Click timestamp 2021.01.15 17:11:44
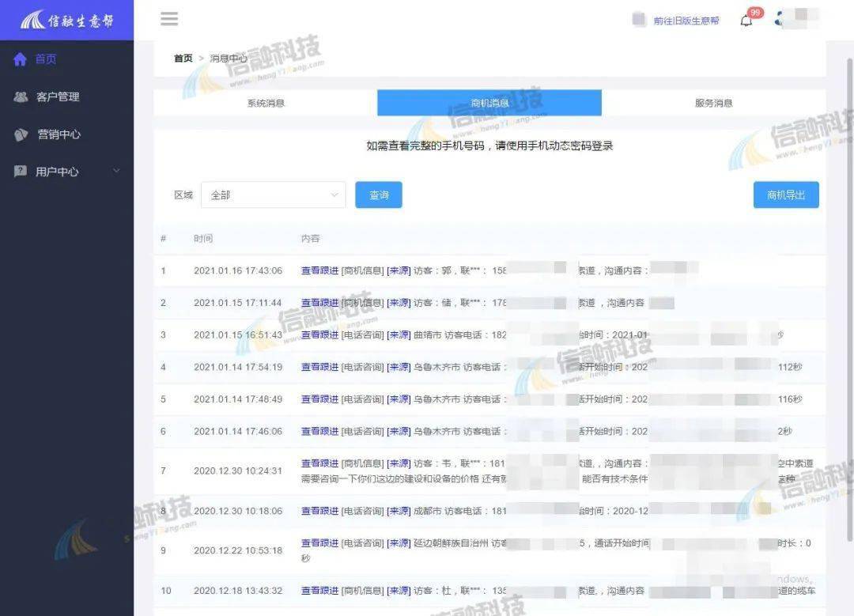Screen dimensions: 854x616 click(237, 303)
